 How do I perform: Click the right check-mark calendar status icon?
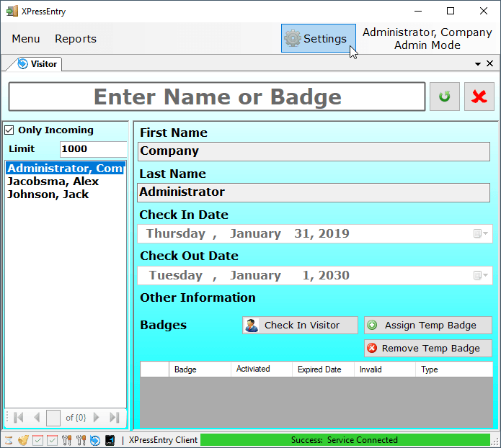(x=52, y=440)
